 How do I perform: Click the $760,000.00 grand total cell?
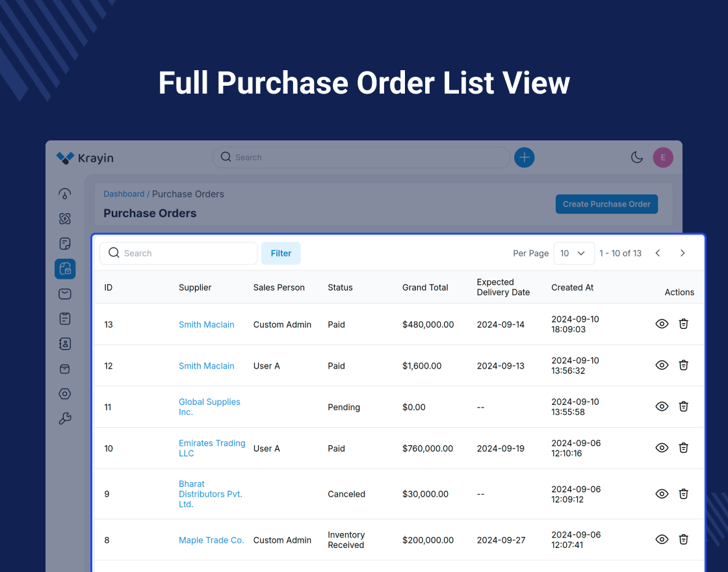point(428,448)
